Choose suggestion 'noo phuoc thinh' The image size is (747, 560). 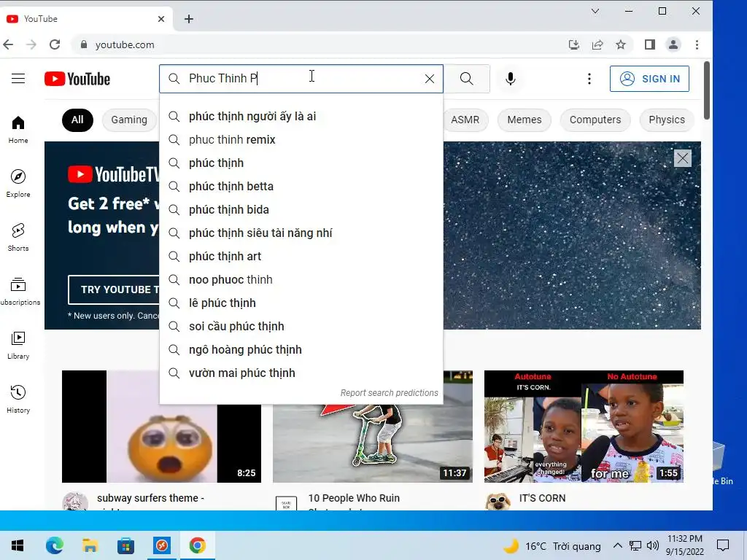301,279
